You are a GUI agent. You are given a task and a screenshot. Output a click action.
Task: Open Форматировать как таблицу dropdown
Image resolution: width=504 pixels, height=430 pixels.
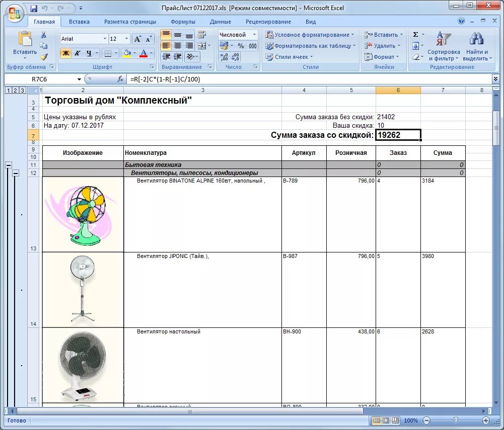coord(311,46)
